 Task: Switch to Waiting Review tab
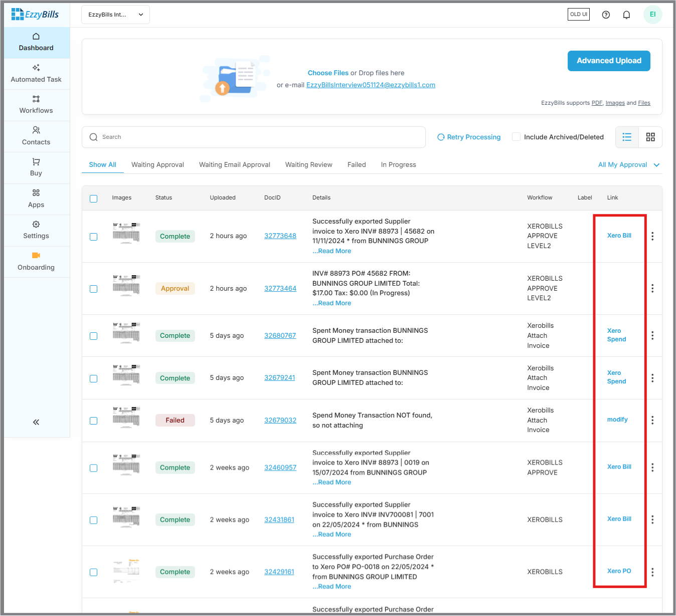(x=309, y=164)
